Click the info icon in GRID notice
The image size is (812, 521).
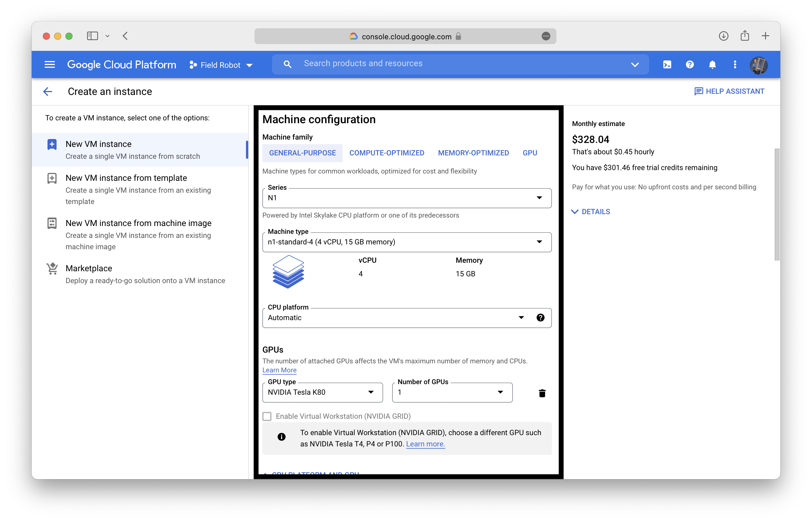(x=281, y=437)
